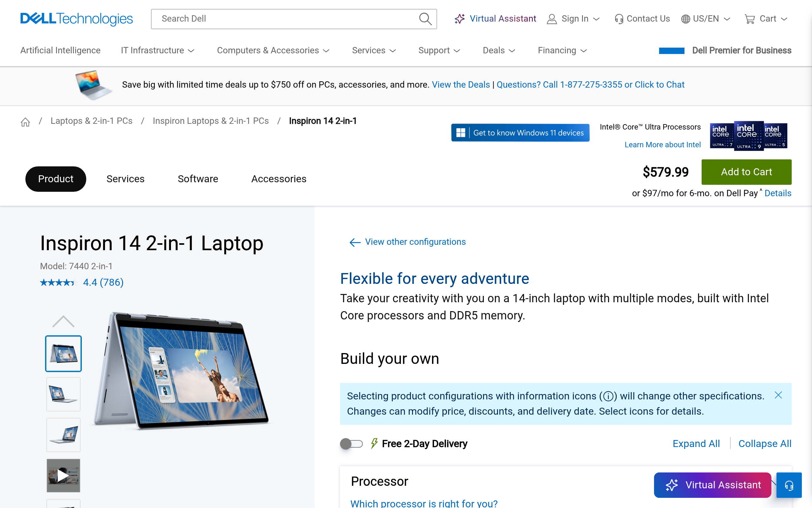Dismiss the configuration notice banner
Viewport: 812px width, 508px height.
coord(778,395)
